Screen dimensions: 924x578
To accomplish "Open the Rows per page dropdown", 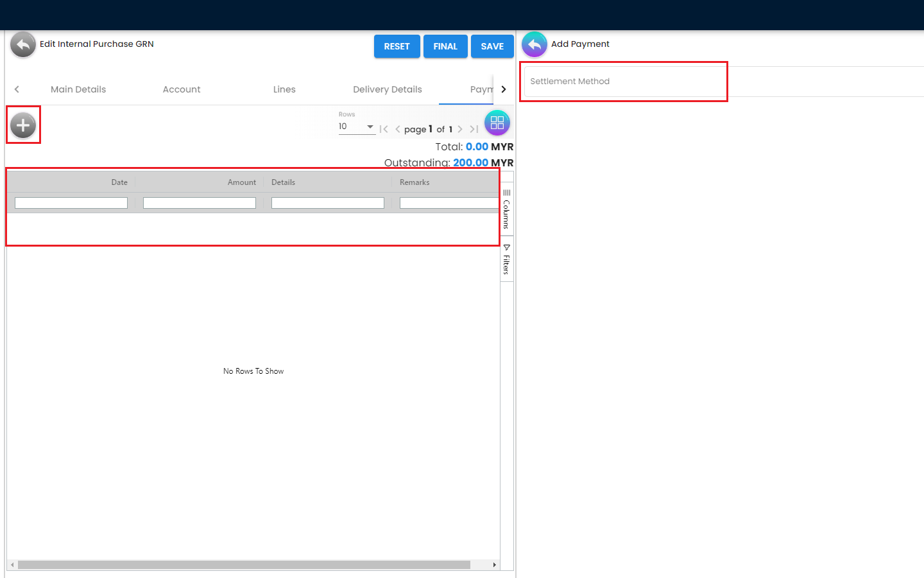I will (356, 127).
